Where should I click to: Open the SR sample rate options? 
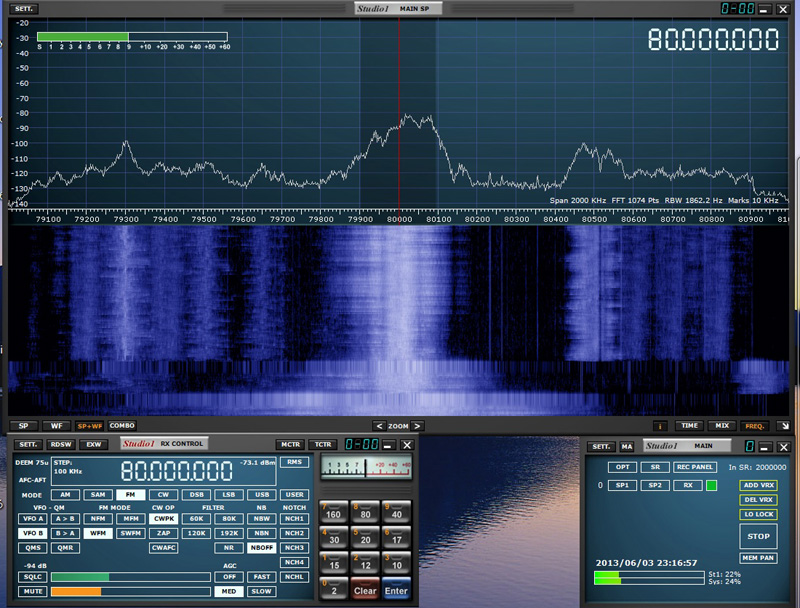tap(654, 467)
